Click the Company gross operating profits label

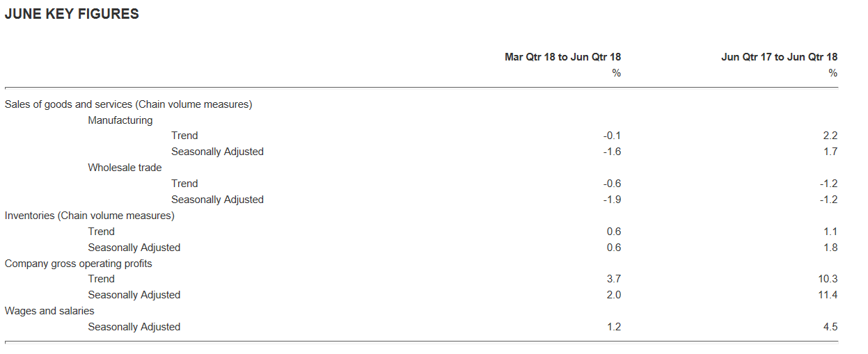tap(78, 264)
